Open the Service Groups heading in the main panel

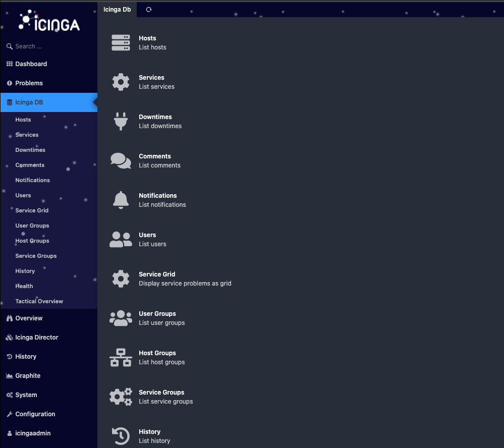coord(161,393)
